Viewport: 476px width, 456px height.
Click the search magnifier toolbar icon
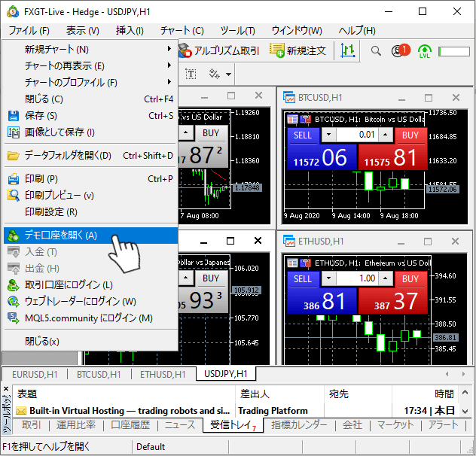[x=376, y=51]
